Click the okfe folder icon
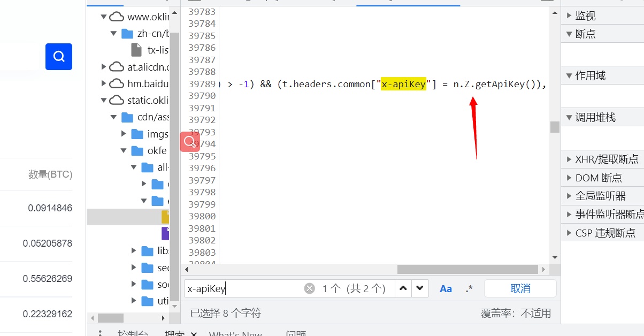 point(137,150)
